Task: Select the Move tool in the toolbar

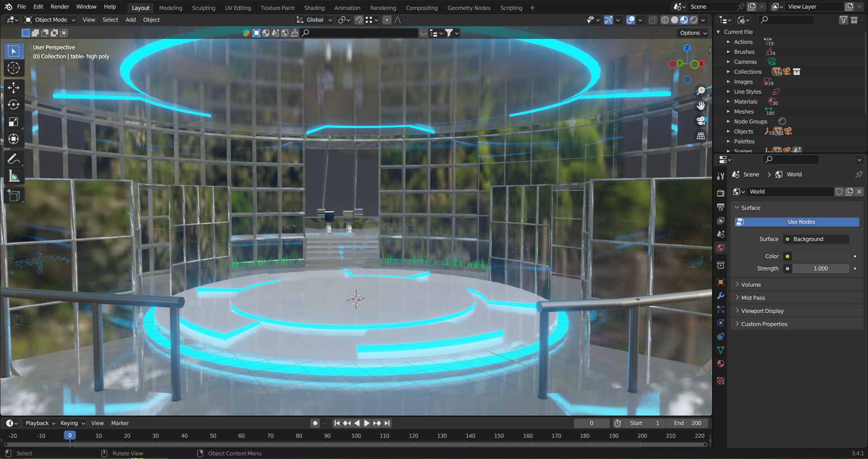Action: click(x=14, y=87)
